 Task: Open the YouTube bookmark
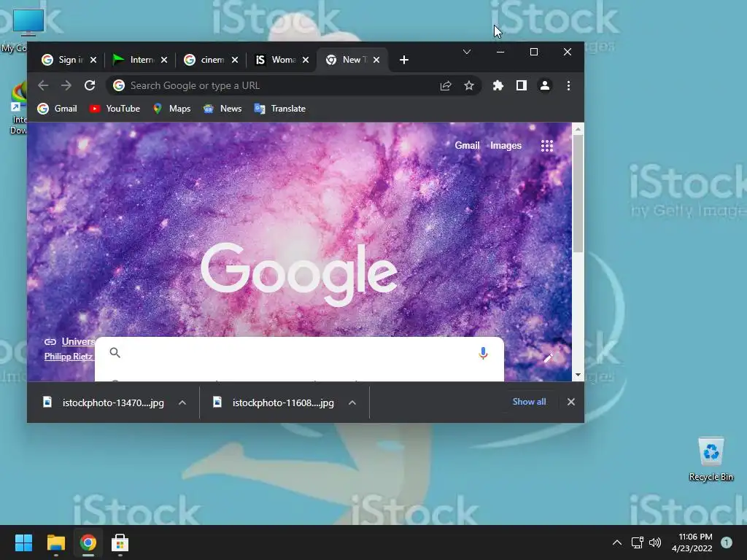[115, 109]
